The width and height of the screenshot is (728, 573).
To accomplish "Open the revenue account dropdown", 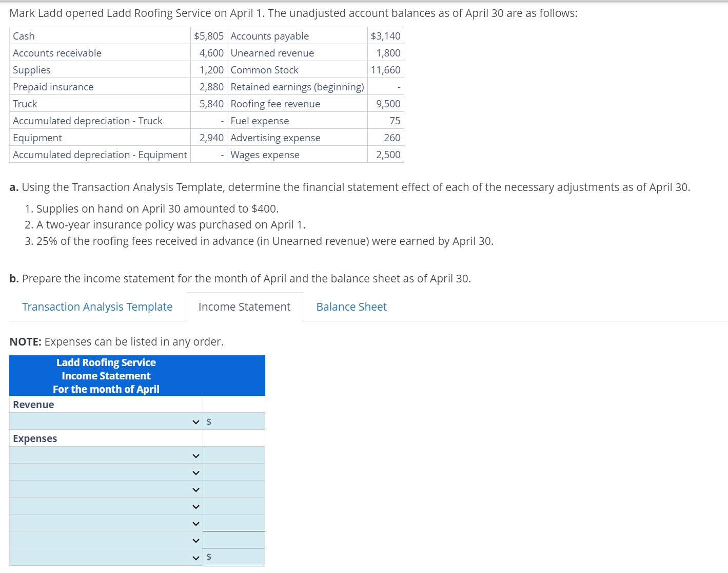I will 195,421.
